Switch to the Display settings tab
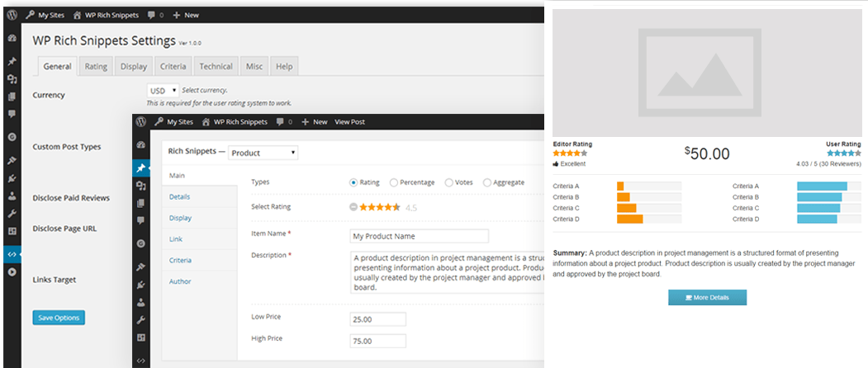This screenshot has height=368, width=868. 134,66
